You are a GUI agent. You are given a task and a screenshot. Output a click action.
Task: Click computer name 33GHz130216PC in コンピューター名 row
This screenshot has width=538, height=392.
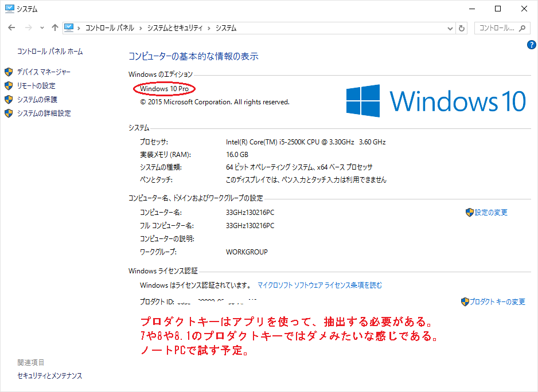[250, 213]
